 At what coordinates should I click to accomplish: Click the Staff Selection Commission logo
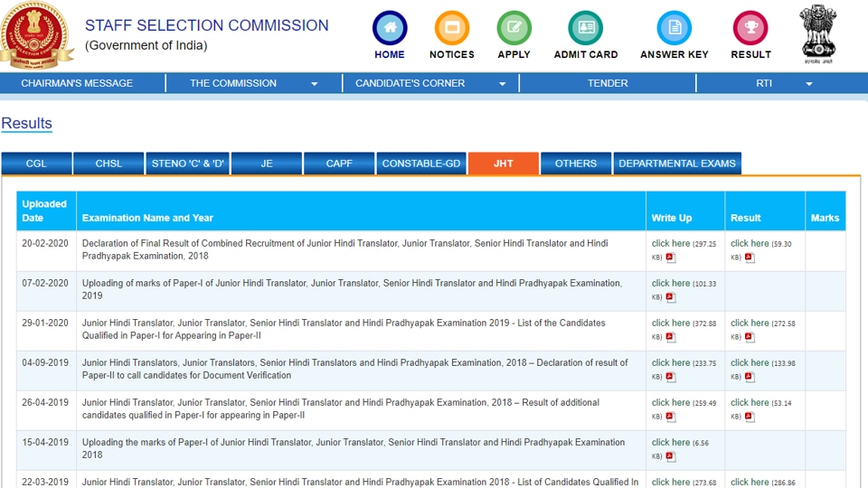click(x=35, y=35)
